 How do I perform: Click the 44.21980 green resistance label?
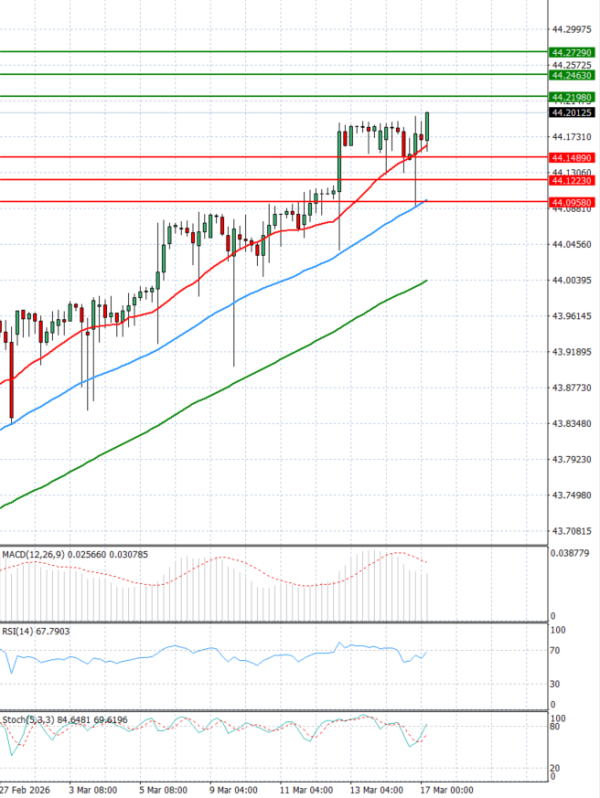click(x=572, y=97)
